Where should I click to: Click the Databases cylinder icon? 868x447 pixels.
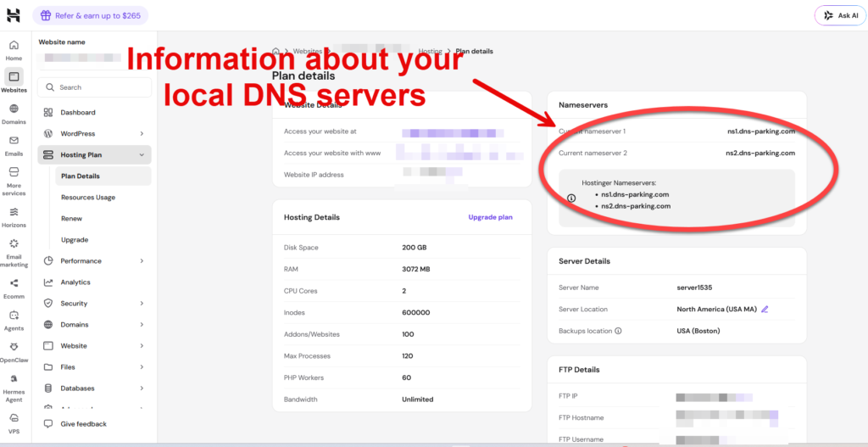(48, 388)
